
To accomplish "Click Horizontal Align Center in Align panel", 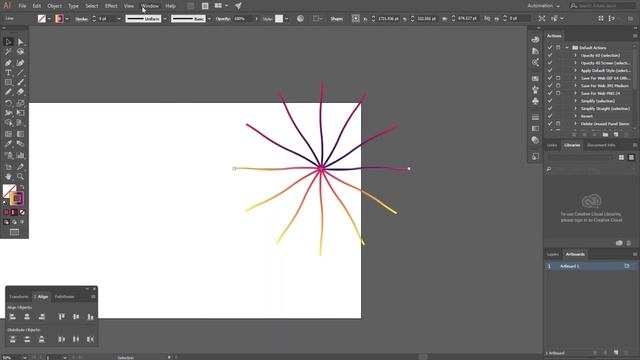I will pos(27,317).
